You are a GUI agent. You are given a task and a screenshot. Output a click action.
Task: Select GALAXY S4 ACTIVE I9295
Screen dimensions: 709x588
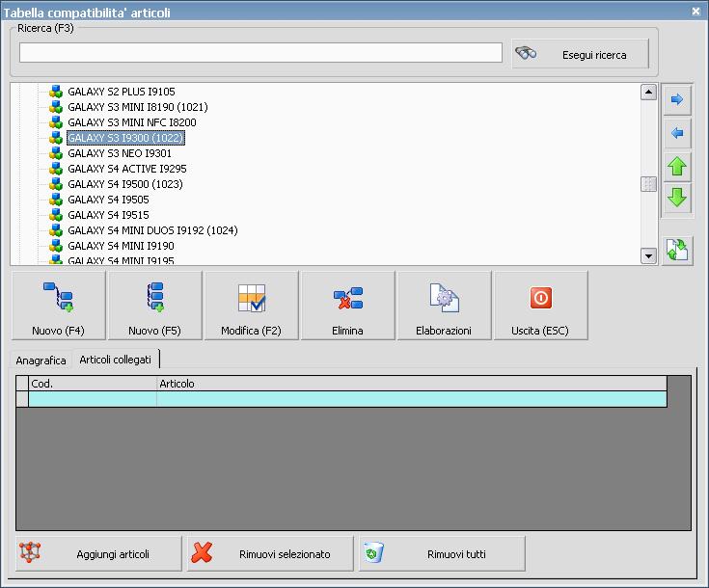pyautogui.click(x=127, y=169)
